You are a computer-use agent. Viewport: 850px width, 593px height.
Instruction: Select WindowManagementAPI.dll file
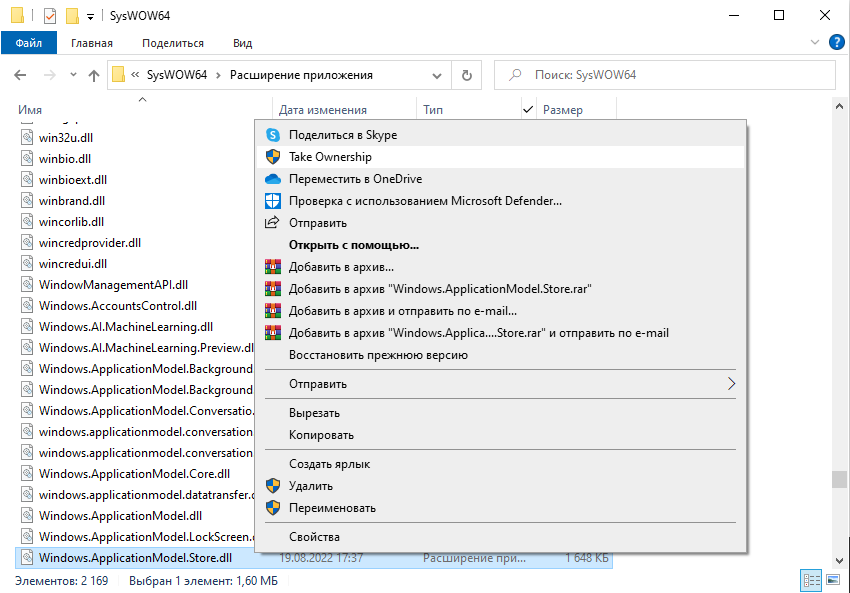[113, 285]
